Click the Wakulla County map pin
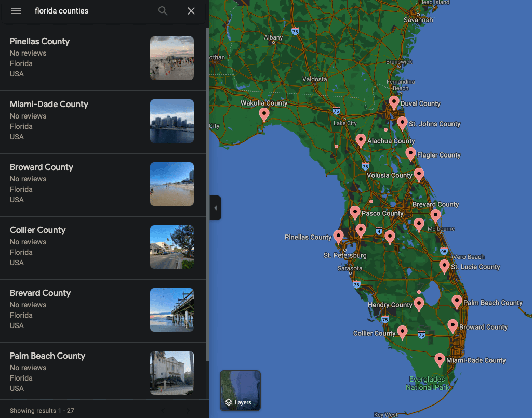Image resolution: width=532 pixels, height=418 pixels. click(x=264, y=114)
